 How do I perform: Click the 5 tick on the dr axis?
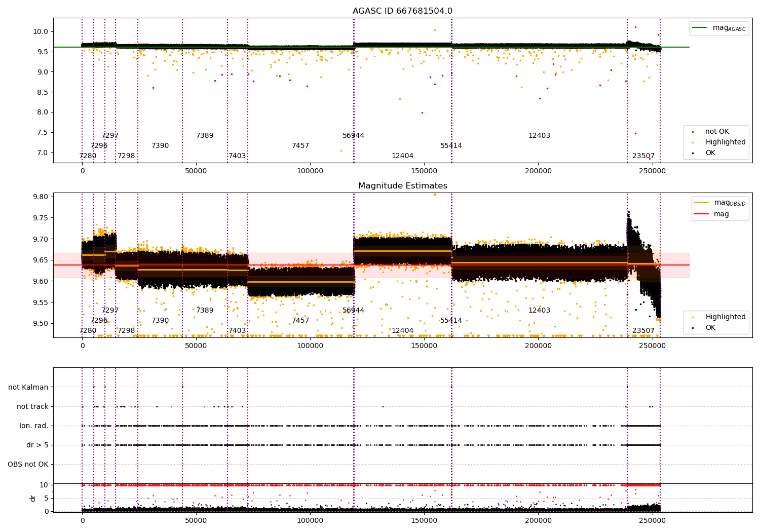[46, 498]
